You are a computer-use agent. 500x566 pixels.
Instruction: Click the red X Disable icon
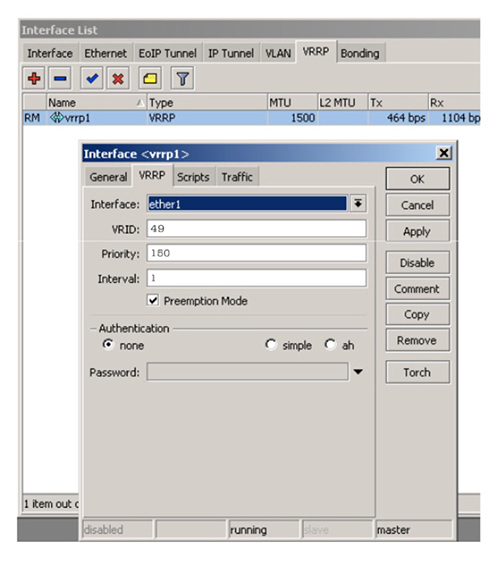tap(118, 78)
